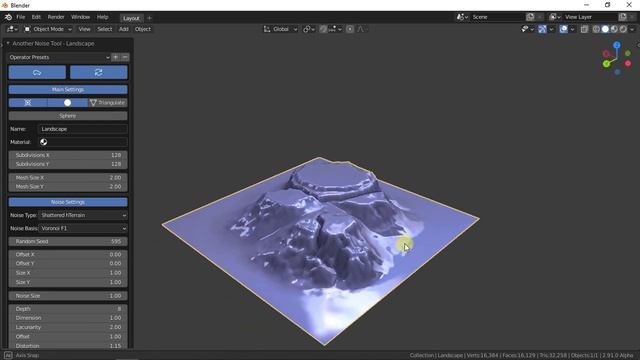Click the view layer browse icon

(554, 17)
